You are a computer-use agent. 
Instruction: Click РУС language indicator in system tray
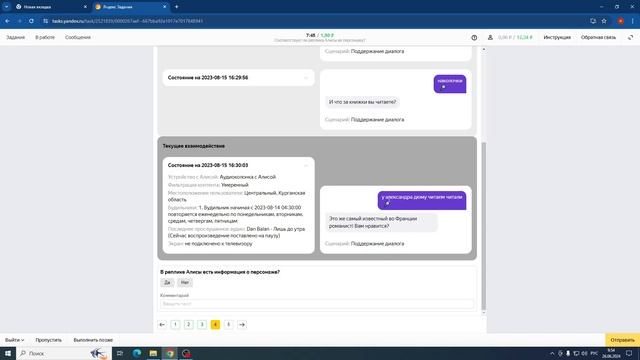coord(594,353)
